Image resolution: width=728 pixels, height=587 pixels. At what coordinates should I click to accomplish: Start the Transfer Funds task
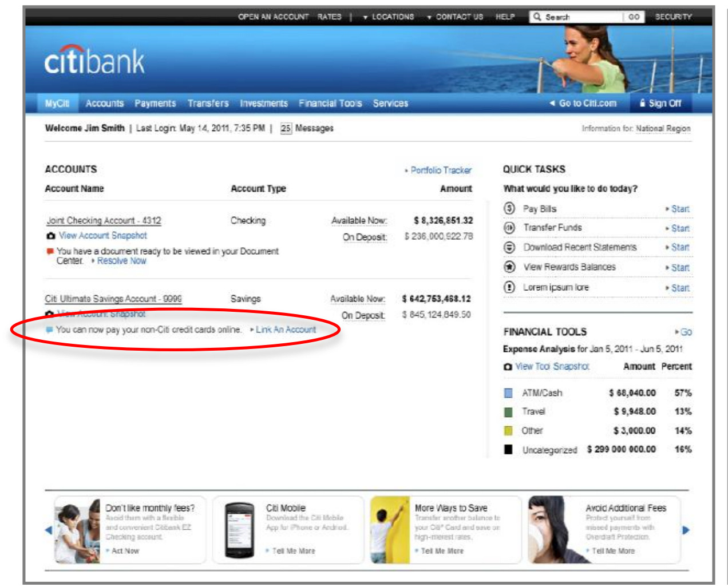pyautogui.click(x=678, y=228)
